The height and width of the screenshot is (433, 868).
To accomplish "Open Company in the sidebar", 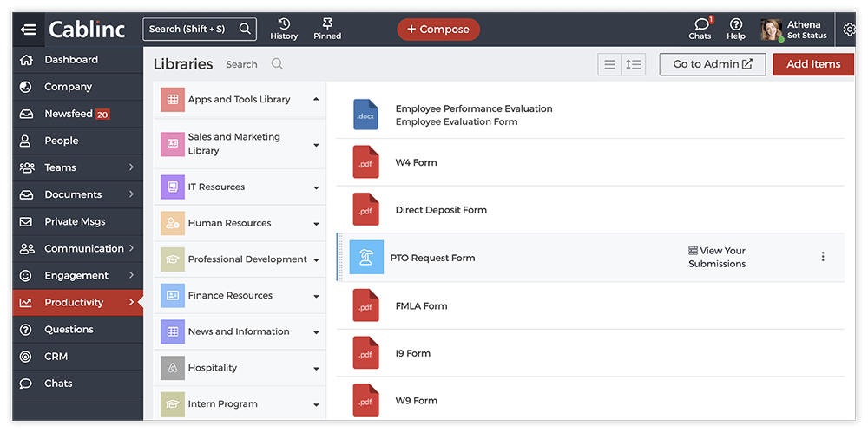I will [77, 87].
